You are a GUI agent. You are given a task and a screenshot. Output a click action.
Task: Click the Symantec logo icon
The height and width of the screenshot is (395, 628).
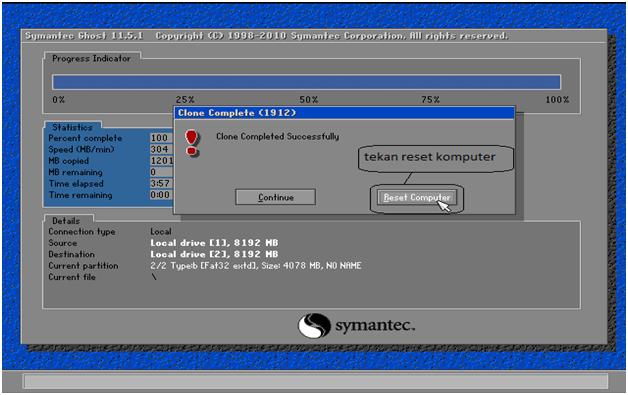314,326
